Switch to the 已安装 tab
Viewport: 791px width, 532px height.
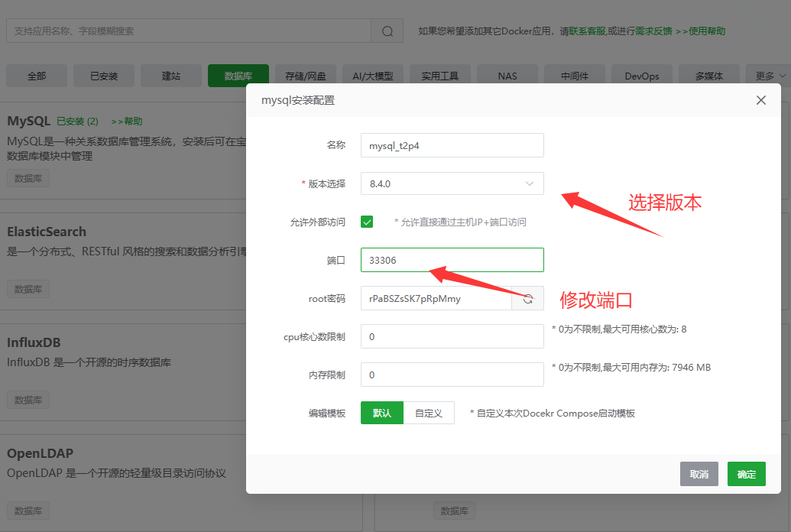click(104, 76)
